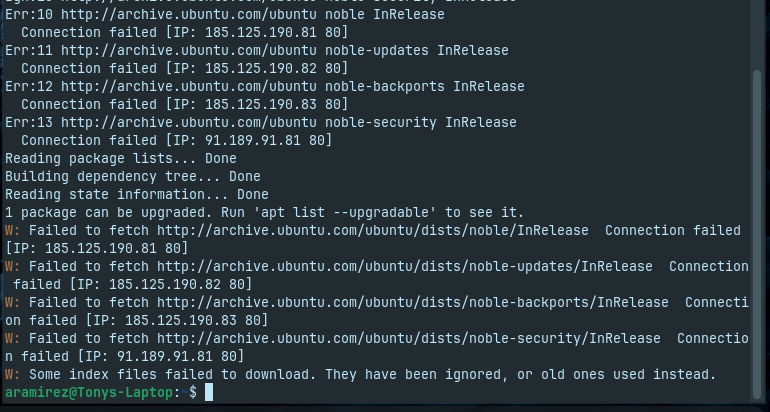The width and height of the screenshot is (770, 412).
Task: Open the URL on the Err:13 noble-security line
Action: click(x=189, y=122)
